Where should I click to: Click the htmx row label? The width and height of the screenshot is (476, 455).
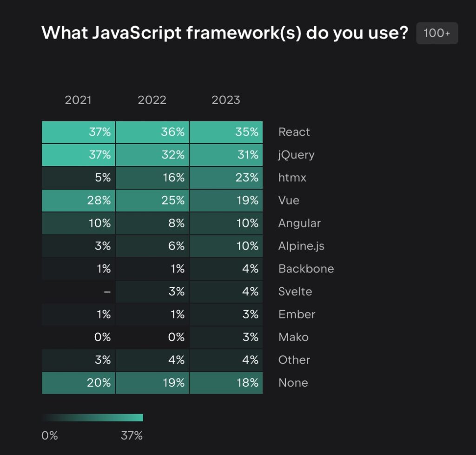(x=292, y=178)
